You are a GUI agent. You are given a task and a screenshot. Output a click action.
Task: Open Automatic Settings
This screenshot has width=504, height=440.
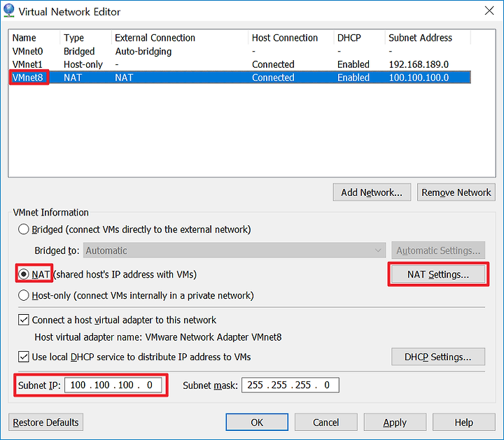(x=438, y=250)
